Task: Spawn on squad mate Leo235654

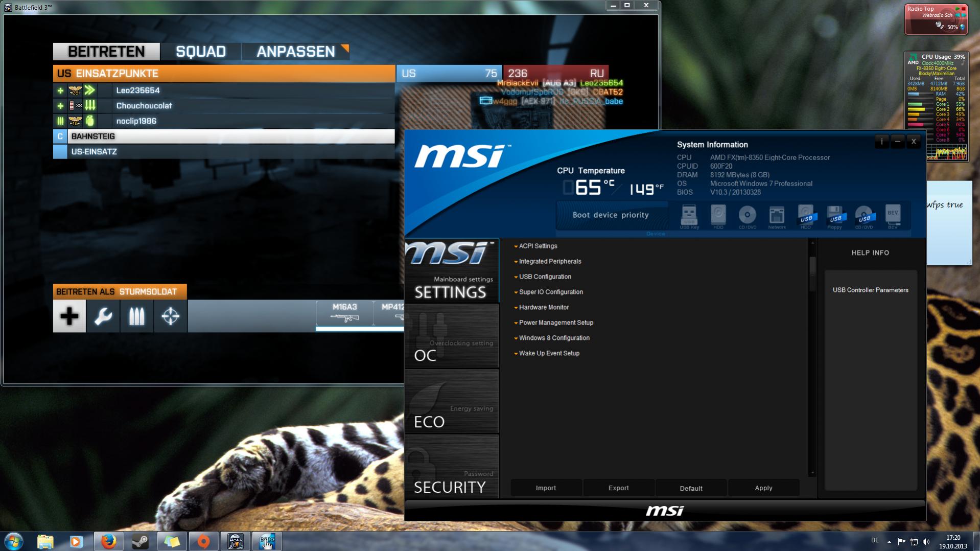Action: (x=224, y=90)
